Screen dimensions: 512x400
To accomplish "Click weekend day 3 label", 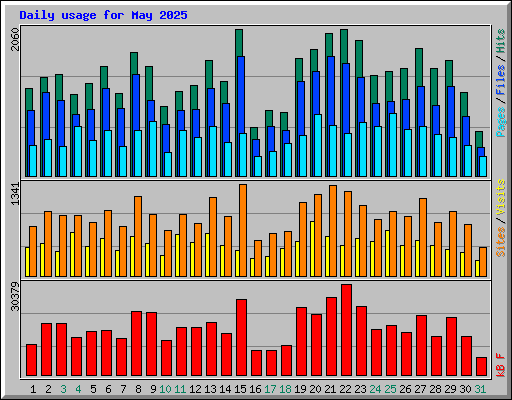I will 63,389.
